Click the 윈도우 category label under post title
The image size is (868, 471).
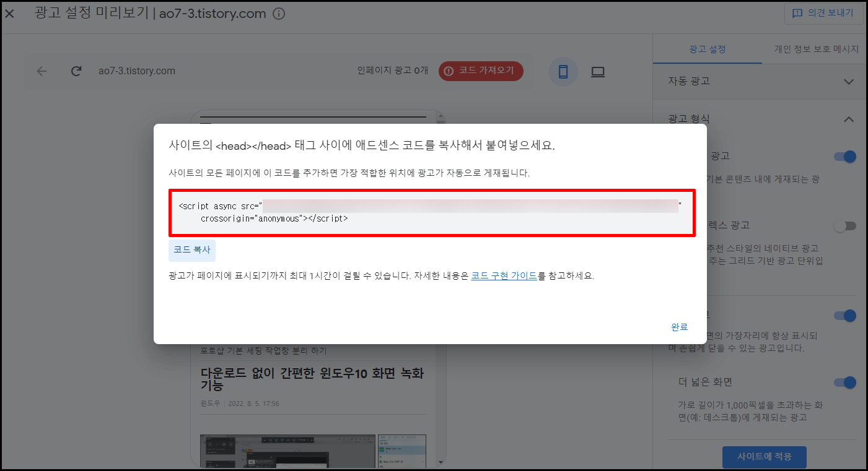tap(211, 404)
